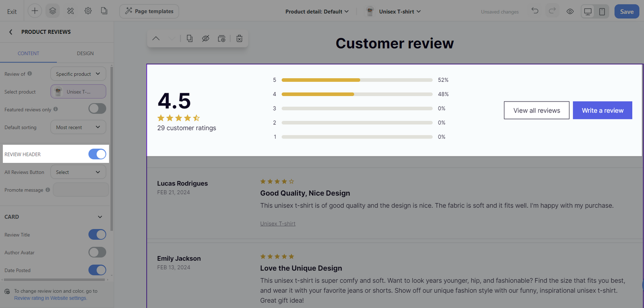Image resolution: width=644 pixels, height=308 pixels.
Task: Click the 52% rating percentage
Action: (x=443, y=80)
